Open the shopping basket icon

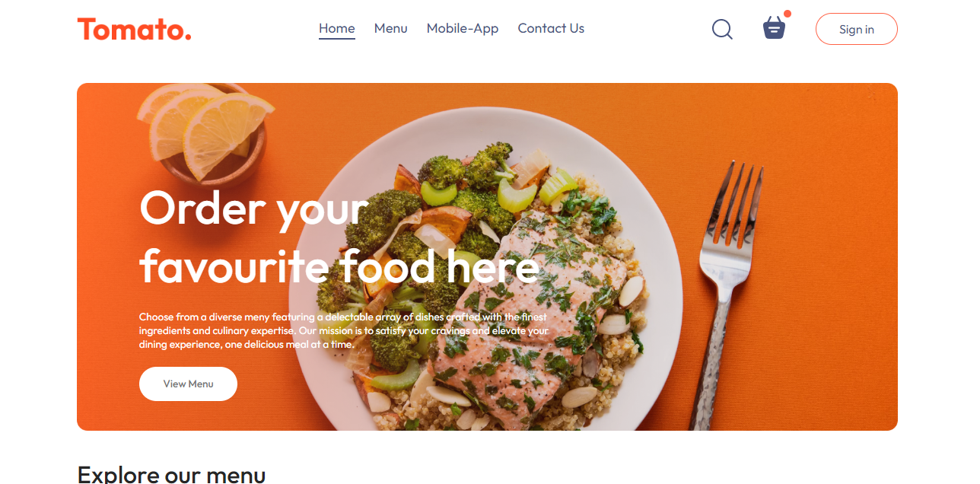[x=774, y=28]
